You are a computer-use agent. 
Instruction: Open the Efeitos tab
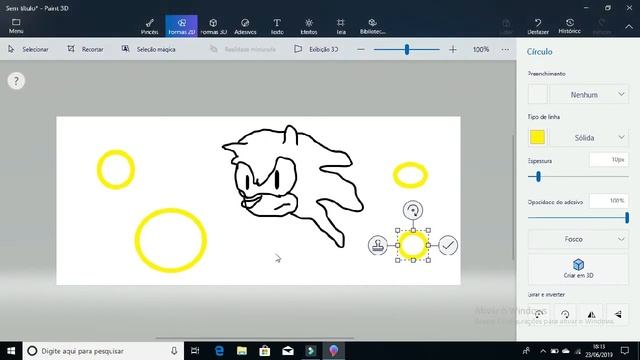point(309,26)
